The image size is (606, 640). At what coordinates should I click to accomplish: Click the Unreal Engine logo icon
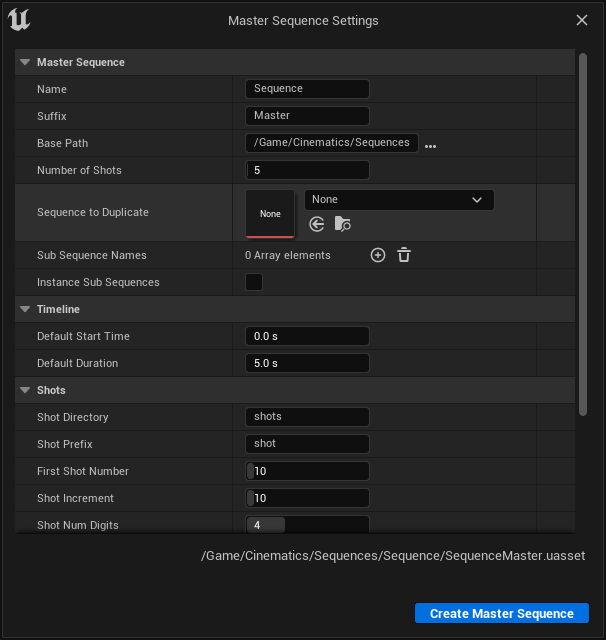19,20
